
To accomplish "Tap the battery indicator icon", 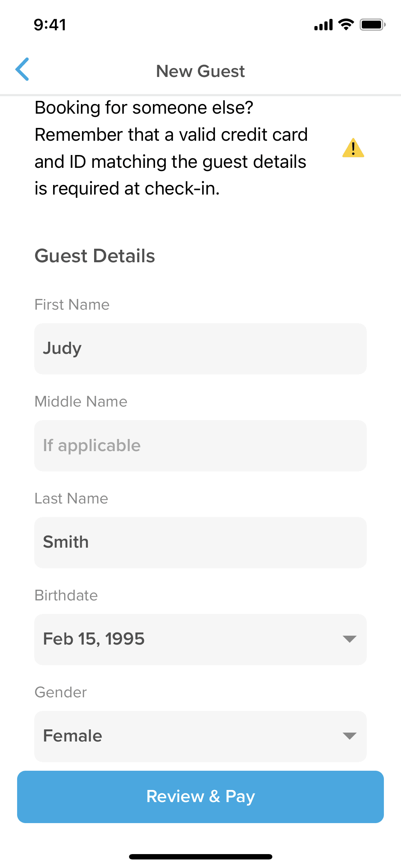I will [372, 25].
